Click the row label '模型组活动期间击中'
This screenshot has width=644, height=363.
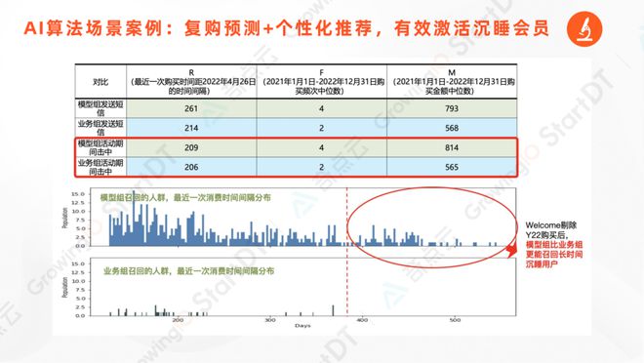pyautogui.click(x=101, y=147)
